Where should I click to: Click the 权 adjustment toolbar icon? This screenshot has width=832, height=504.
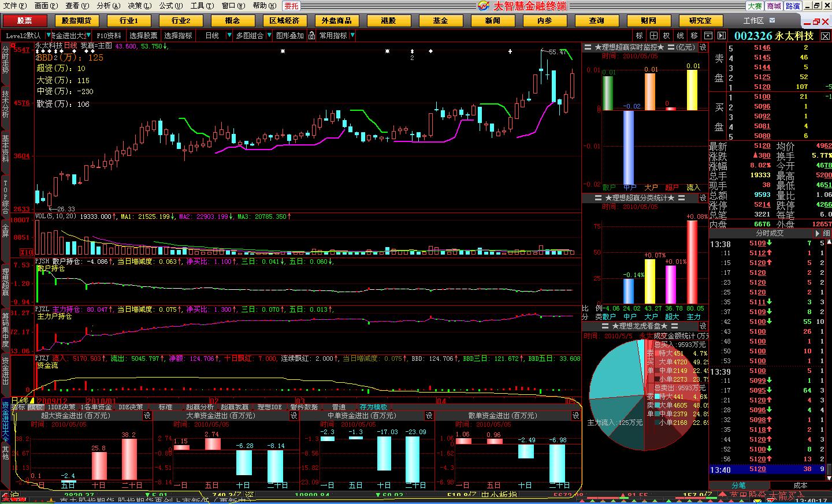coord(667,36)
